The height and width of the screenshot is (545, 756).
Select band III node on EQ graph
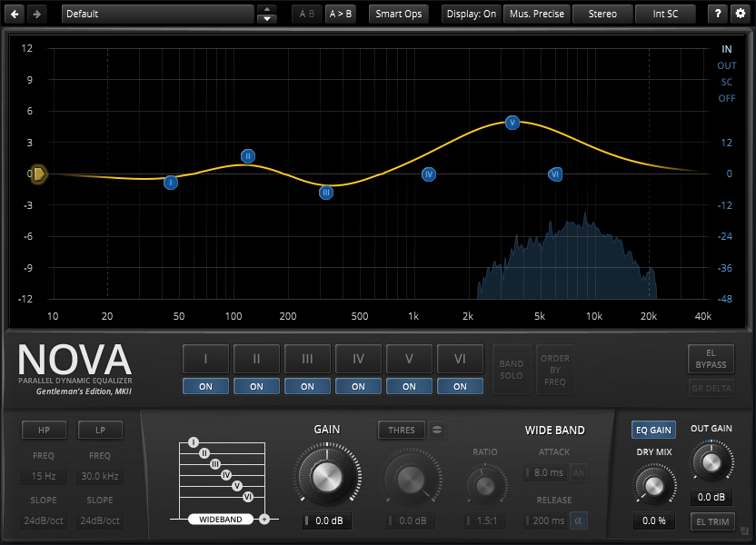coord(326,193)
